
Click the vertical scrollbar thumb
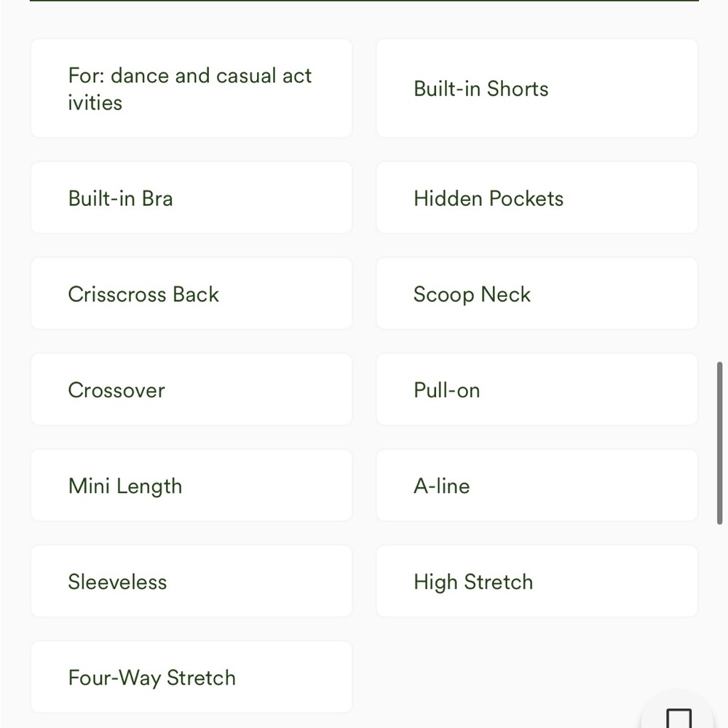click(720, 442)
